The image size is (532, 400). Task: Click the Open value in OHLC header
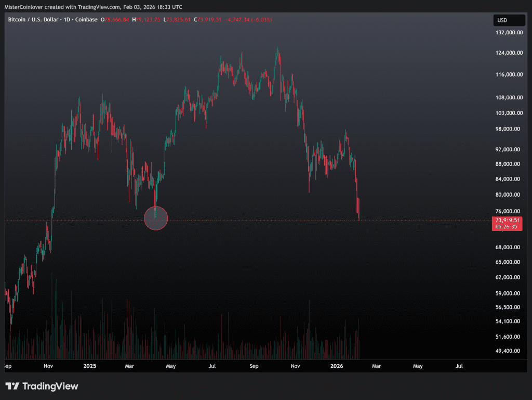point(117,20)
